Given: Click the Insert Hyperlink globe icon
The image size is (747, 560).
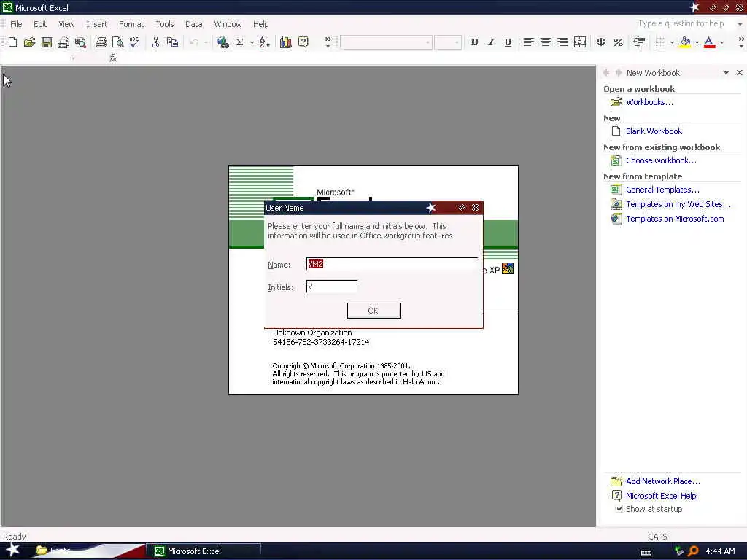Looking at the screenshot, I should 222,42.
